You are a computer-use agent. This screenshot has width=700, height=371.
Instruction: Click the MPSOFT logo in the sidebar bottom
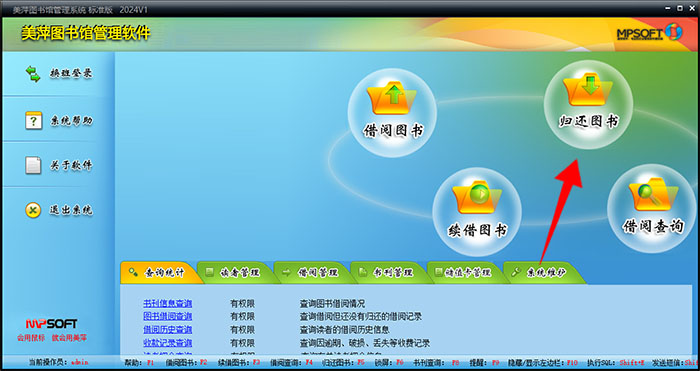tap(51, 324)
